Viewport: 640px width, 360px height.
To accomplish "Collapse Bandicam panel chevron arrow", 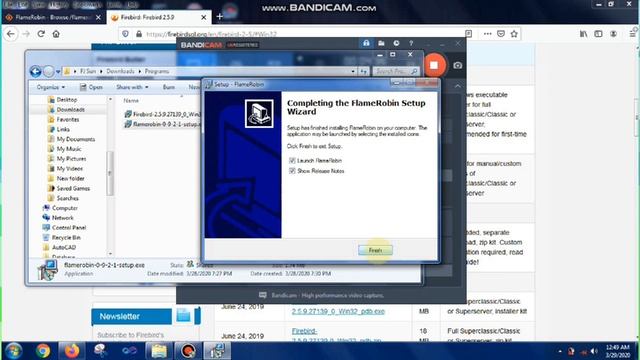I will 457,87.
